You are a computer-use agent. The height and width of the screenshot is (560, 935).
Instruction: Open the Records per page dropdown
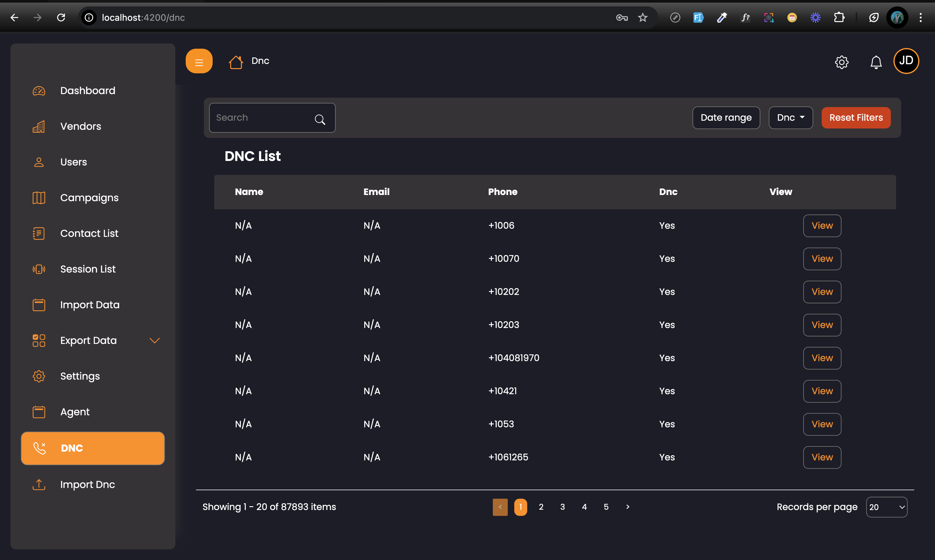tap(887, 507)
